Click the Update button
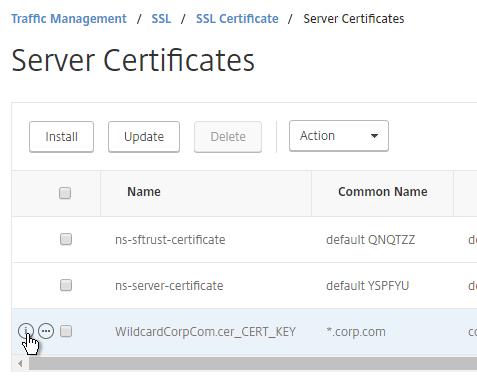 click(x=144, y=137)
